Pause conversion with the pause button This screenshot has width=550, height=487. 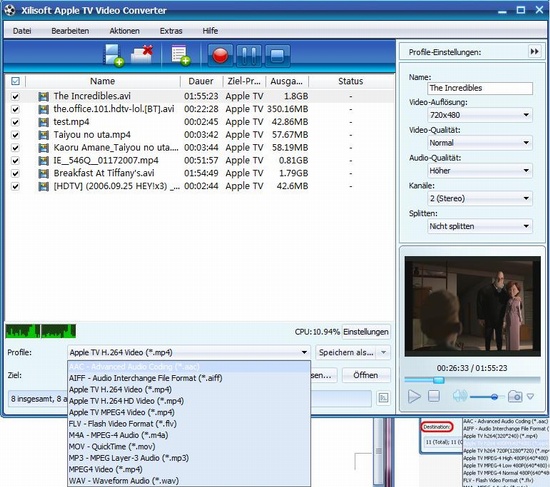click(249, 56)
